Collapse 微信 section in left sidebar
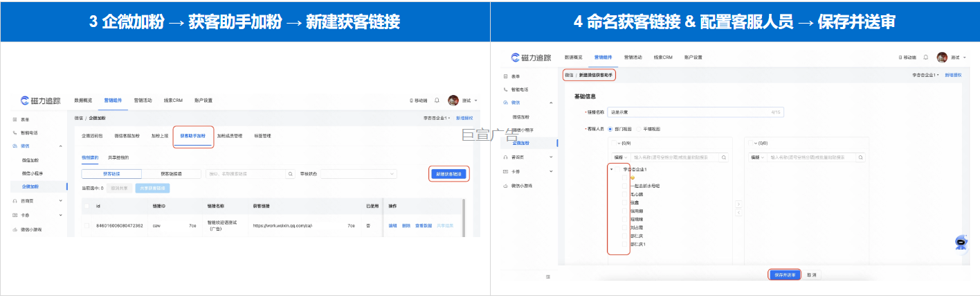The image size is (980, 296). tap(60, 146)
